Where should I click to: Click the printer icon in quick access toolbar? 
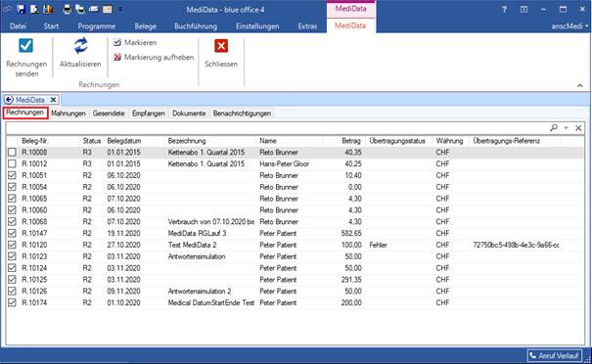(x=67, y=9)
